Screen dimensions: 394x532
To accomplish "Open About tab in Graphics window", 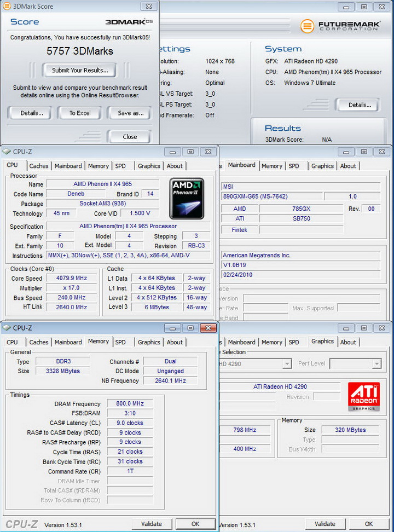I will click(x=348, y=342).
